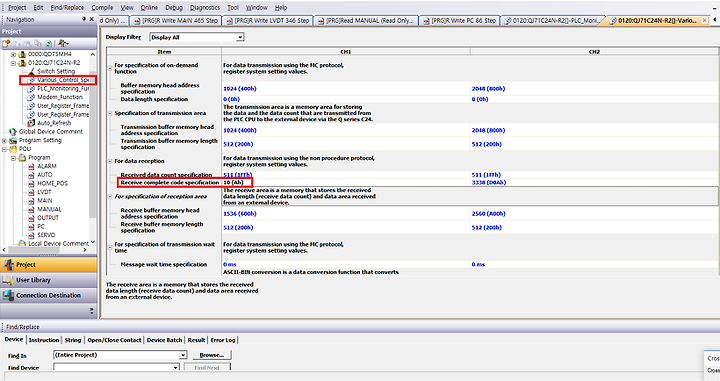Collapse 'For data reception' section
Image resolution: width=720 pixels, height=381 pixels.
[110, 161]
